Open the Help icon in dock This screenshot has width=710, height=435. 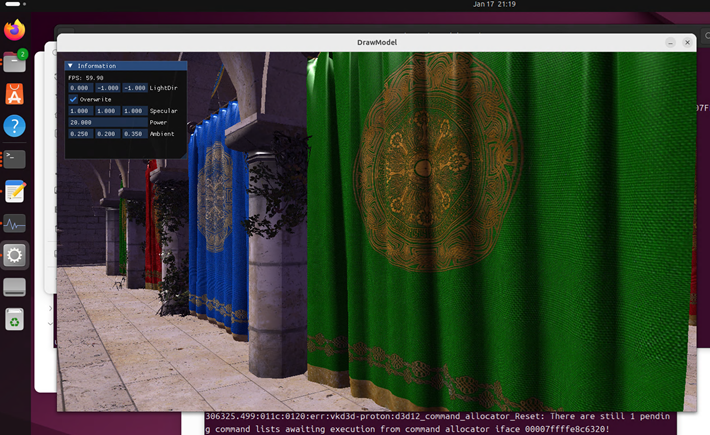click(x=15, y=126)
